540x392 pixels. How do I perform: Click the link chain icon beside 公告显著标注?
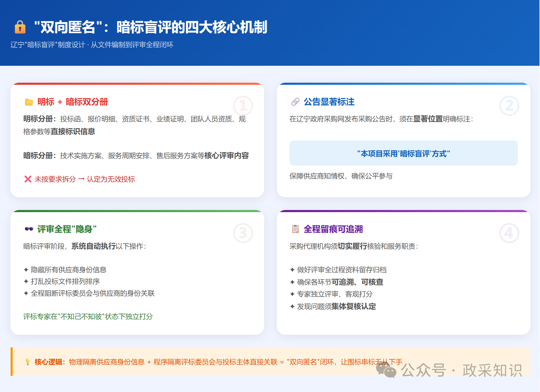pos(295,102)
